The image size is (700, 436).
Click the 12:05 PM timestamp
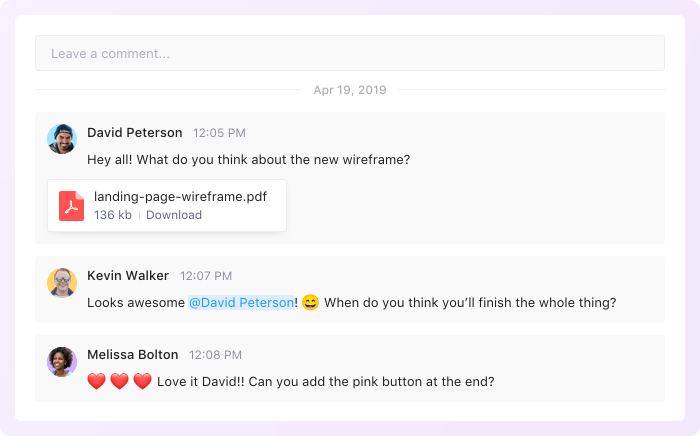[x=219, y=133]
